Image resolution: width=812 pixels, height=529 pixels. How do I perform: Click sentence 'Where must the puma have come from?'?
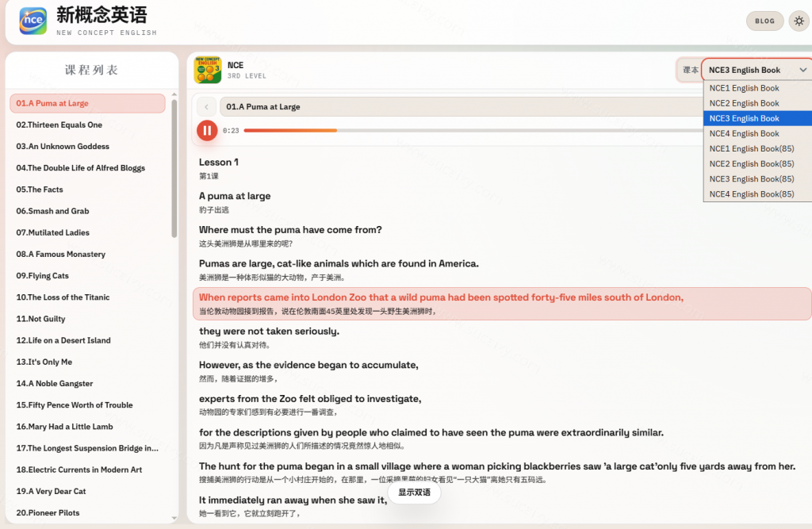(290, 229)
